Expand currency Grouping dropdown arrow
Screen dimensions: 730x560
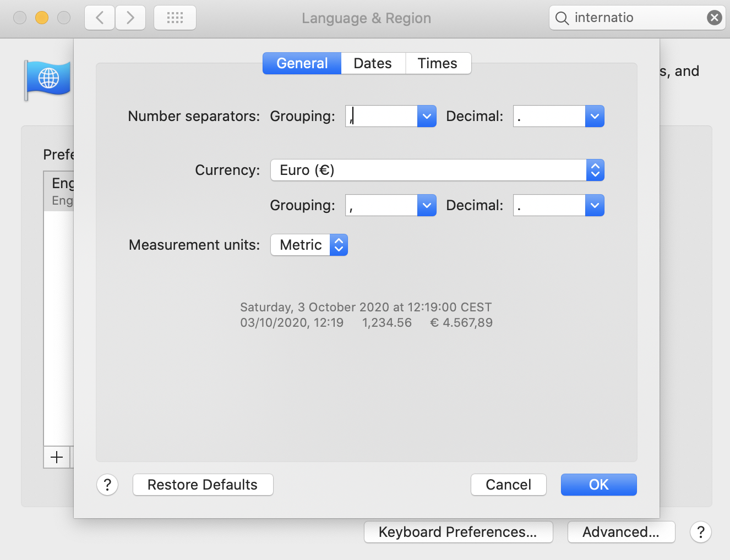point(427,205)
